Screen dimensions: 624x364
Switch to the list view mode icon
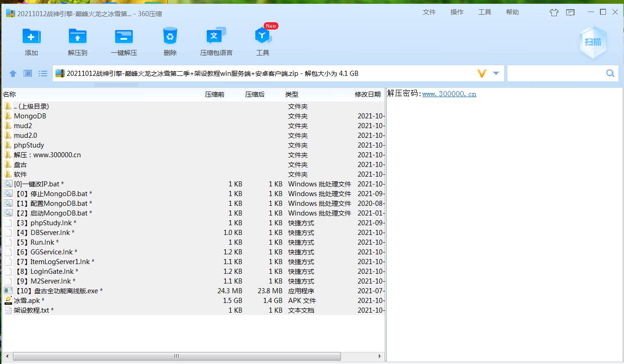click(x=43, y=74)
